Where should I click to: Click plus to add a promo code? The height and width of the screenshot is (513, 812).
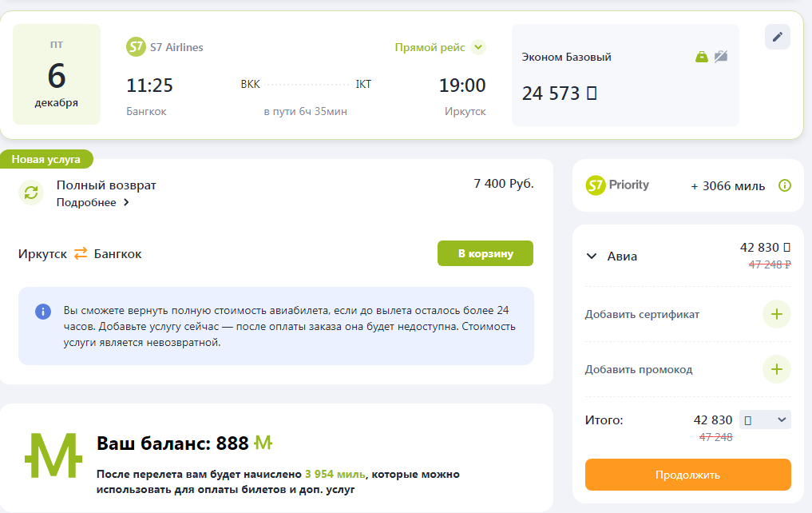pos(776,369)
